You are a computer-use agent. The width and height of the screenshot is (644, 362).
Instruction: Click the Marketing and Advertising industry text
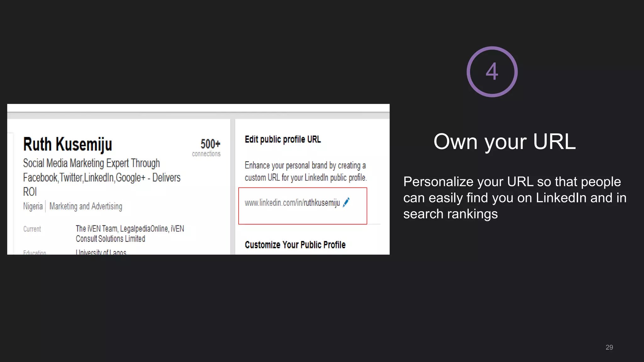point(86,206)
